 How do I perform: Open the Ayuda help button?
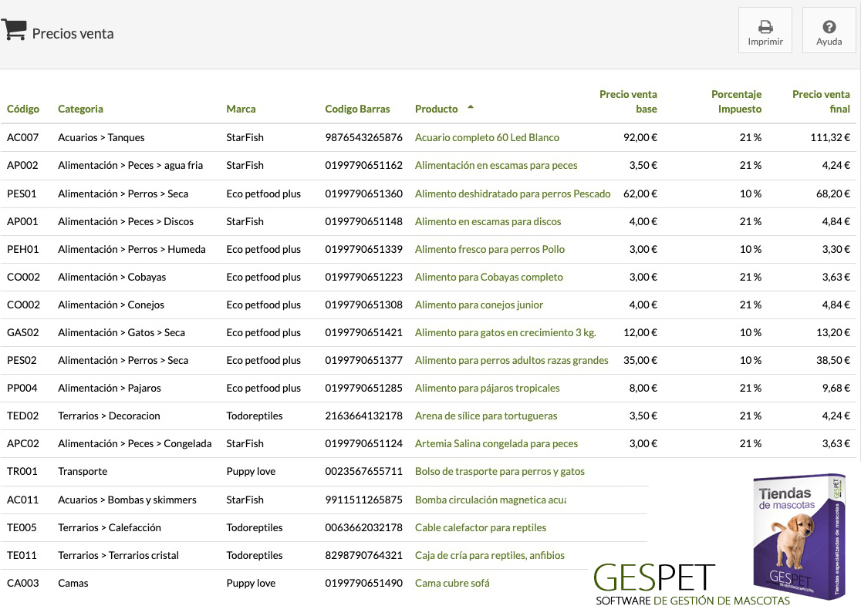click(x=829, y=30)
